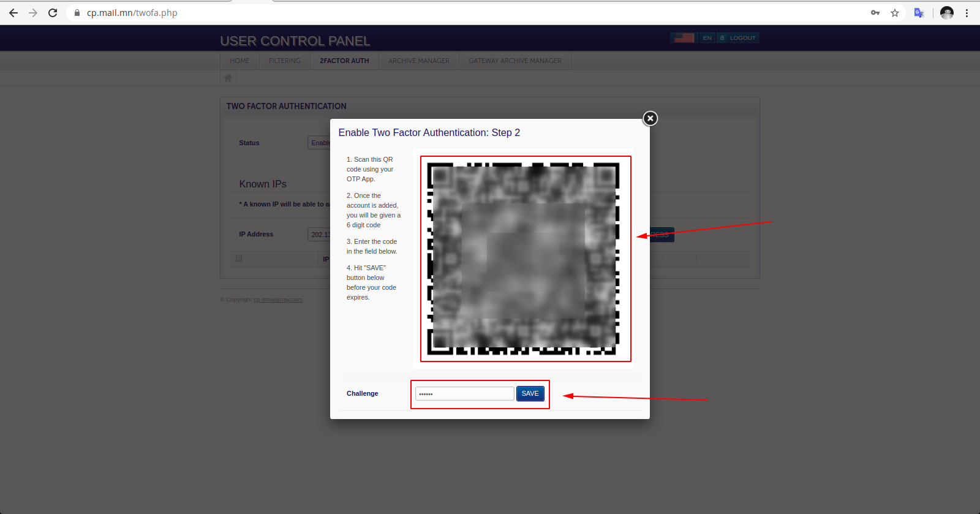This screenshot has width=980, height=514.
Task: Open the HOME tab
Action: (239, 61)
